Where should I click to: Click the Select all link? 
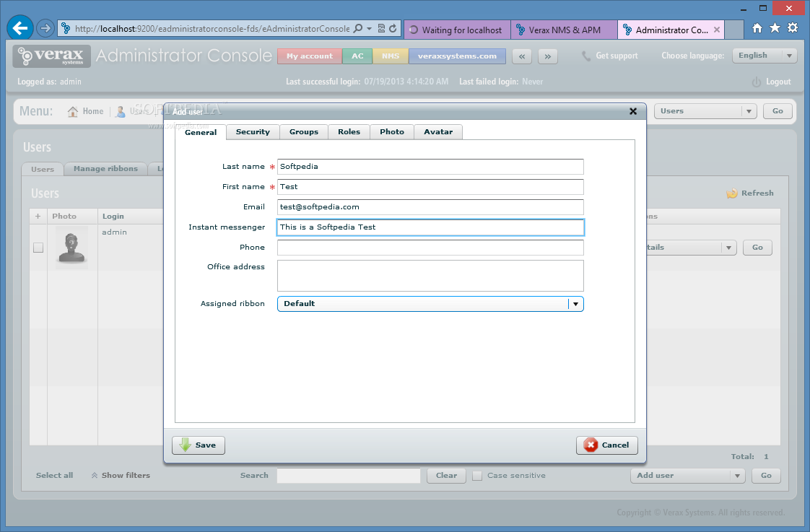[54, 476]
